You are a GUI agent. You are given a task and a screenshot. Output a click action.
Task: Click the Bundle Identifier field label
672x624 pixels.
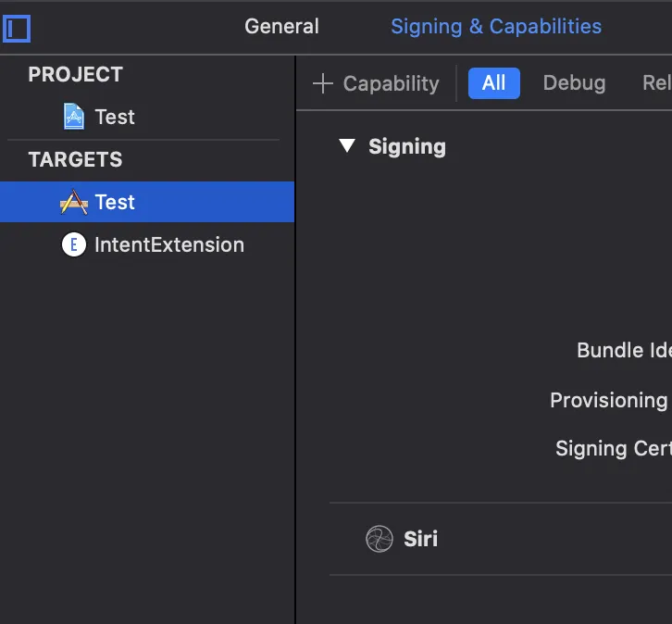(x=624, y=350)
